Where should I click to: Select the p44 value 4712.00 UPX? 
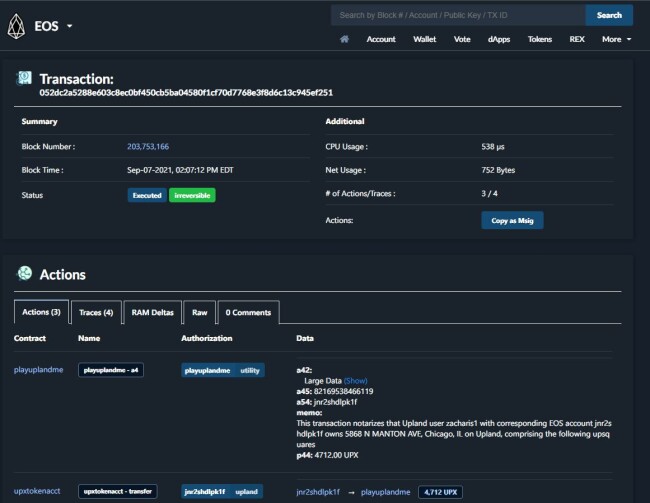(336, 455)
